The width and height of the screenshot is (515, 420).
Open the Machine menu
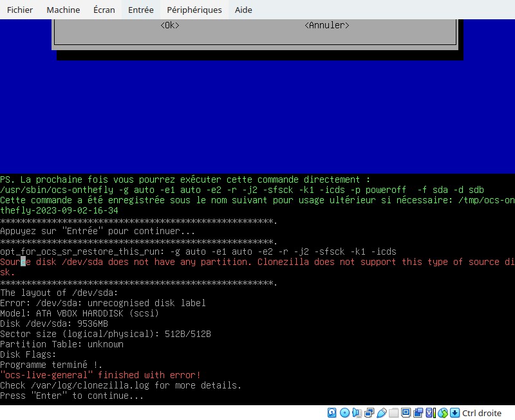pos(63,10)
